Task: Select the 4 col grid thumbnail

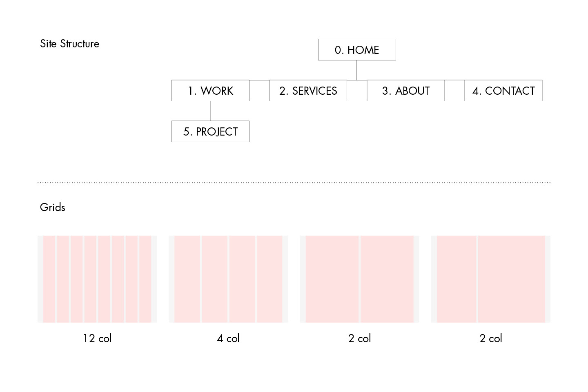Action: pos(228,279)
